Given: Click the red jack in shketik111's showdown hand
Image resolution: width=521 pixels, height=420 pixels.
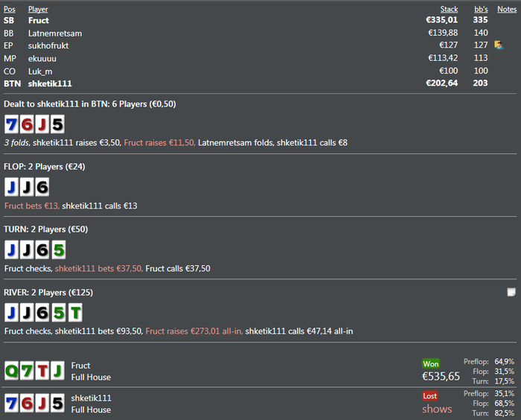Looking at the screenshot, I should coord(43,404).
